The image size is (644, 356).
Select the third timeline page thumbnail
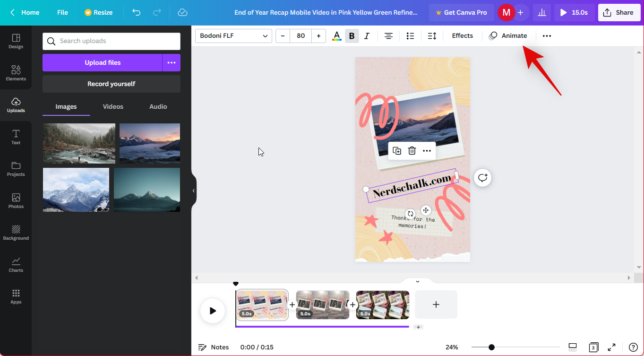pos(383,305)
